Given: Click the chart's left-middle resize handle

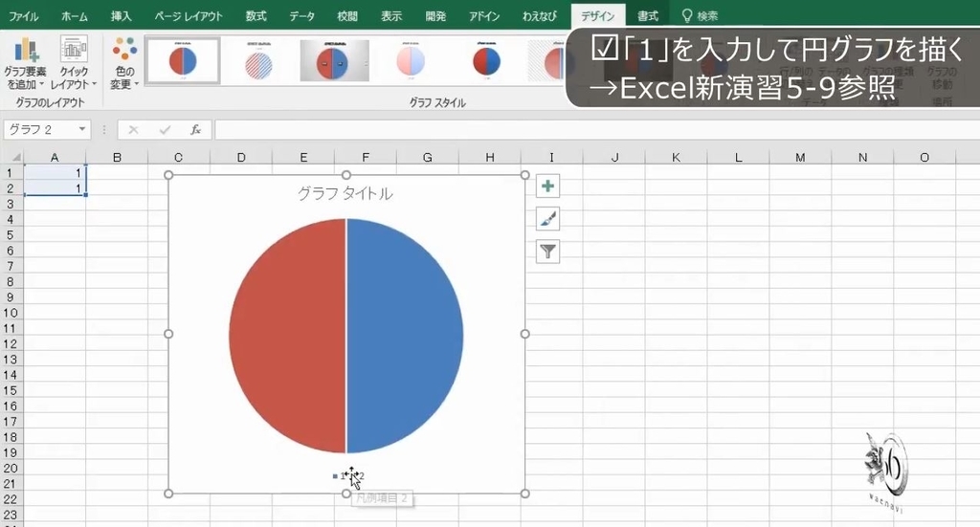Looking at the screenshot, I should pyautogui.click(x=168, y=334).
